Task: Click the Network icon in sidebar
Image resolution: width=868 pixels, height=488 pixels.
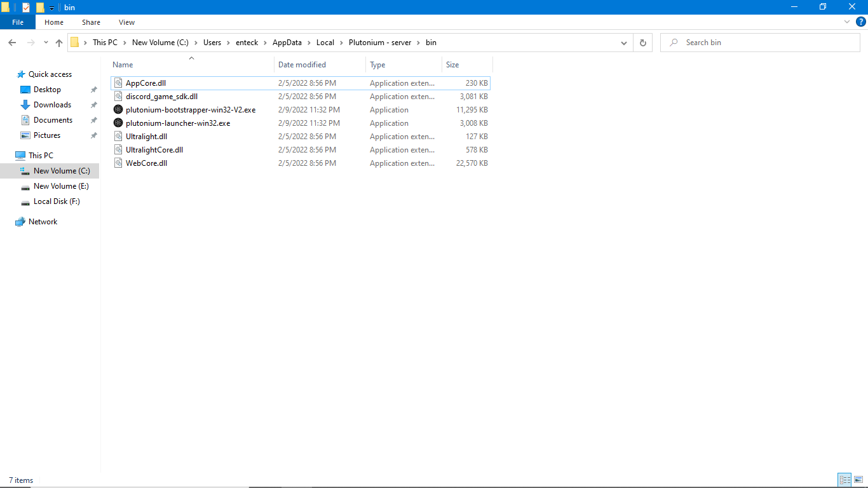Action: click(x=21, y=222)
